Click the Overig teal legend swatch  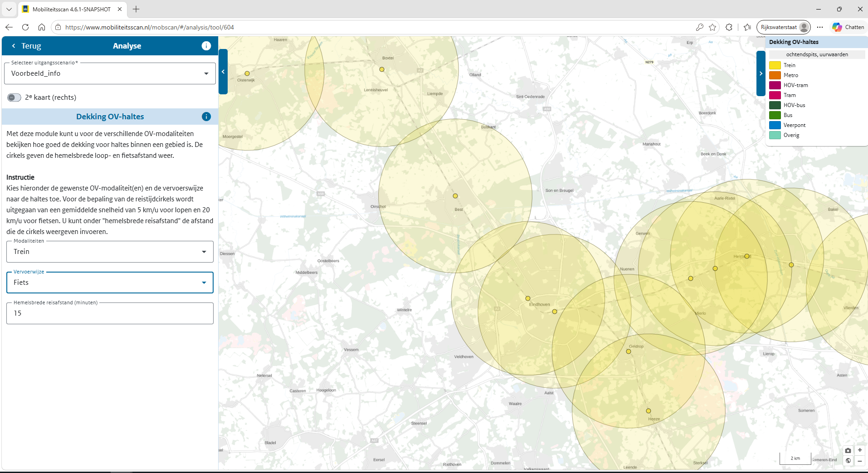(775, 135)
